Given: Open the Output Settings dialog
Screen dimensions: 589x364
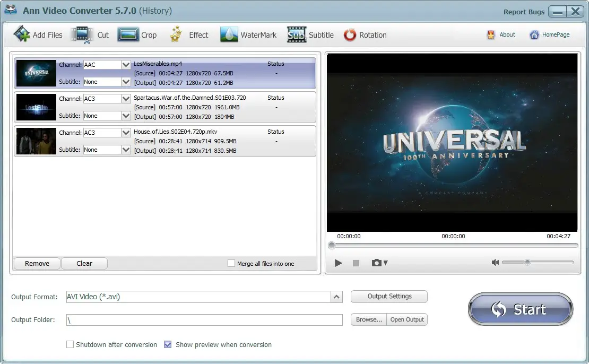Looking at the screenshot, I should pos(389,297).
